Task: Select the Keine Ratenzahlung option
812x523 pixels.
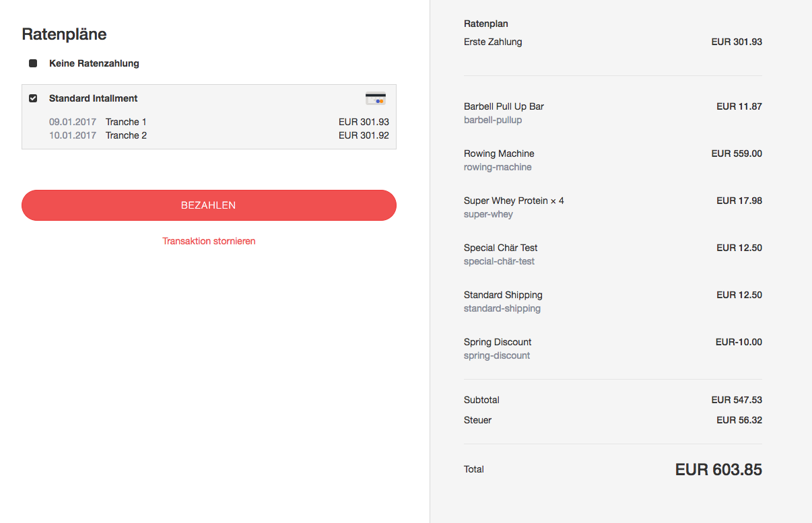Action: (x=33, y=63)
